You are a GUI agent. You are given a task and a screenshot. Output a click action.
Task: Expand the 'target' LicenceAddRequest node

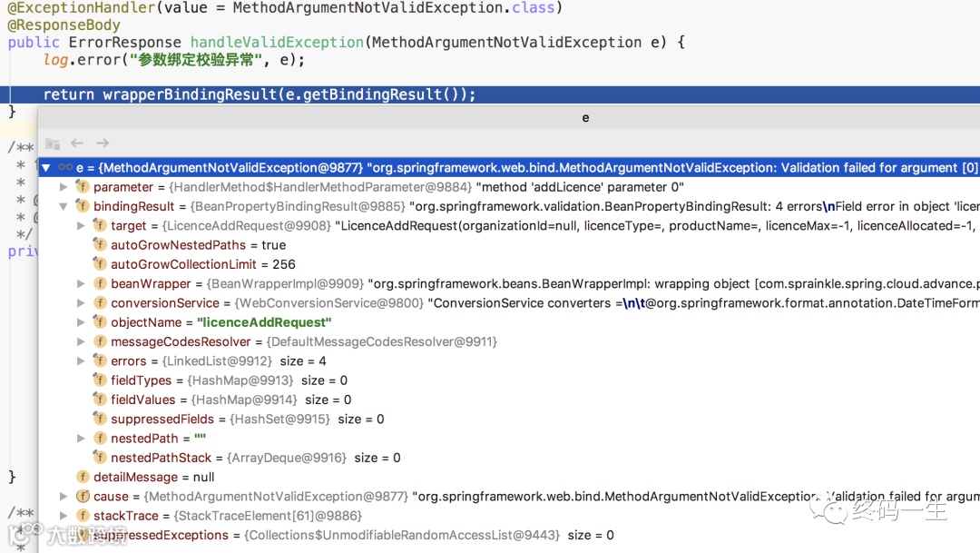point(81,226)
